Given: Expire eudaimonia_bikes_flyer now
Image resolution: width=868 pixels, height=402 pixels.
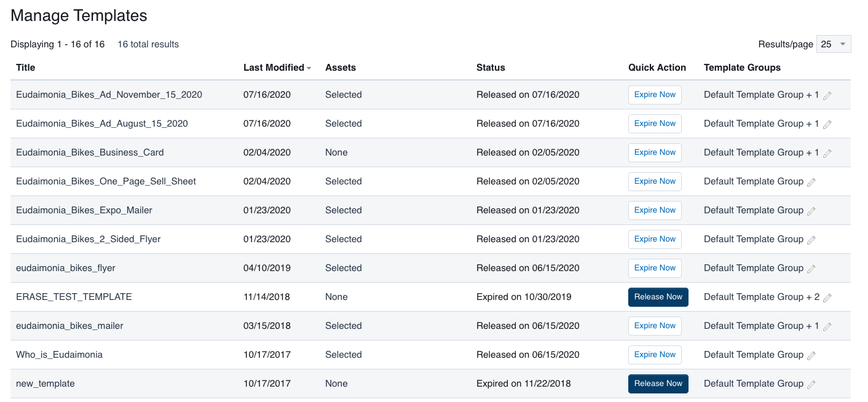Looking at the screenshot, I should coord(655,268).
